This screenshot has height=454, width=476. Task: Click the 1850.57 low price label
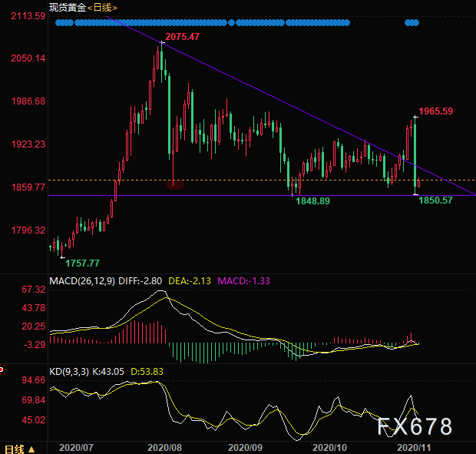[x=435, y=200]
